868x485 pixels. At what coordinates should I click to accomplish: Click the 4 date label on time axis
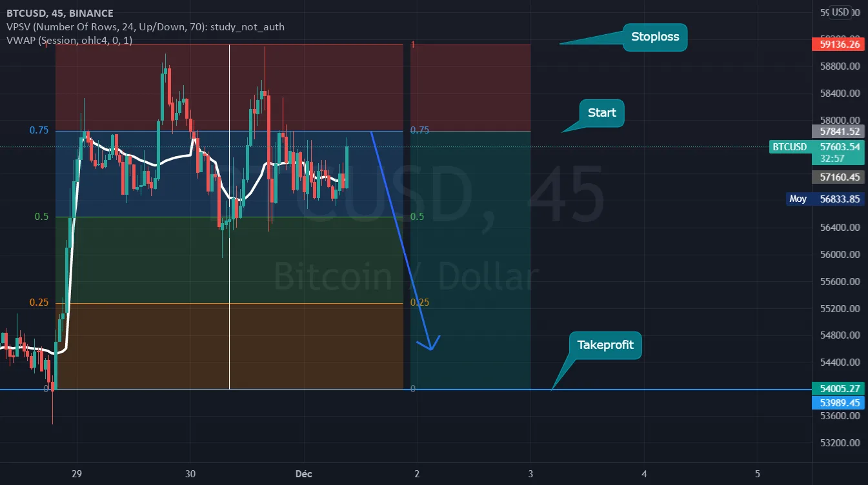644,474
